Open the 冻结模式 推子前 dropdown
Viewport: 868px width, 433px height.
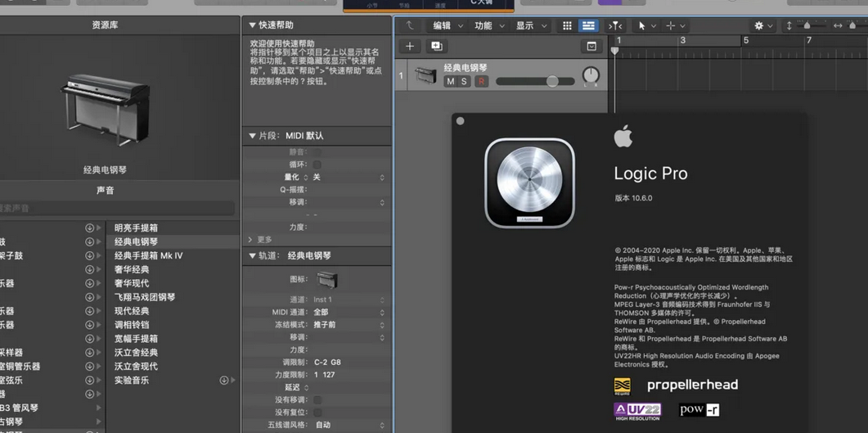point(349,325)
